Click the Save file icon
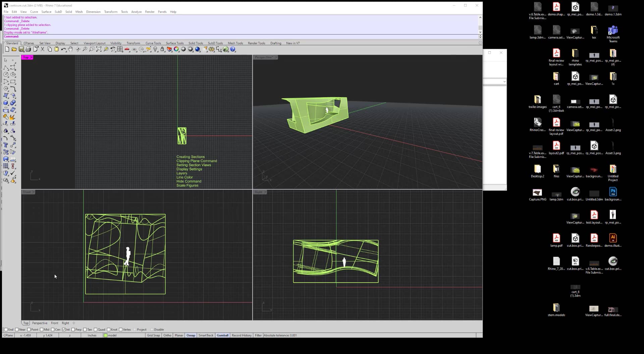 [x=21, y=49]
